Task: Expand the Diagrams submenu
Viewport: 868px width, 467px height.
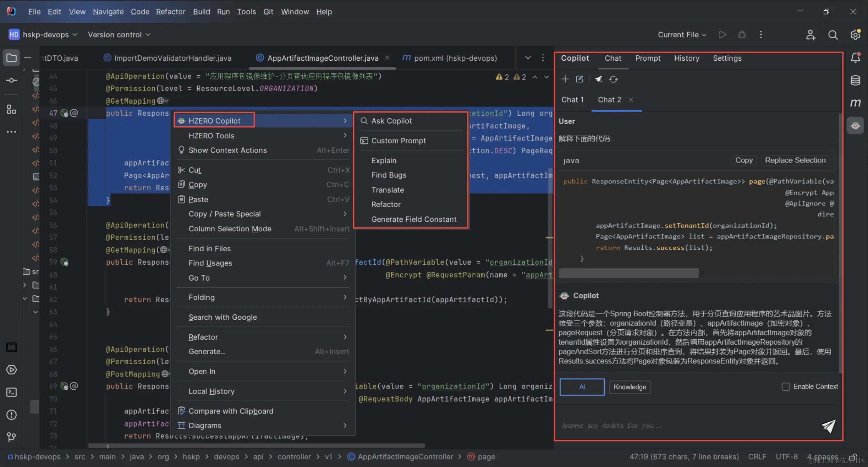Action: pos(263,425)
